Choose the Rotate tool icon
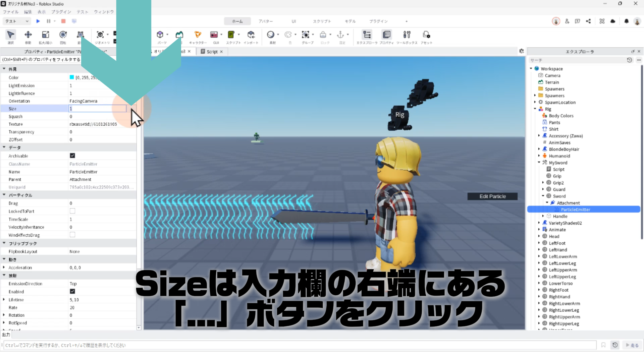Image resolution: width=644 pixels, height=362 pixels. coord(63,35)
